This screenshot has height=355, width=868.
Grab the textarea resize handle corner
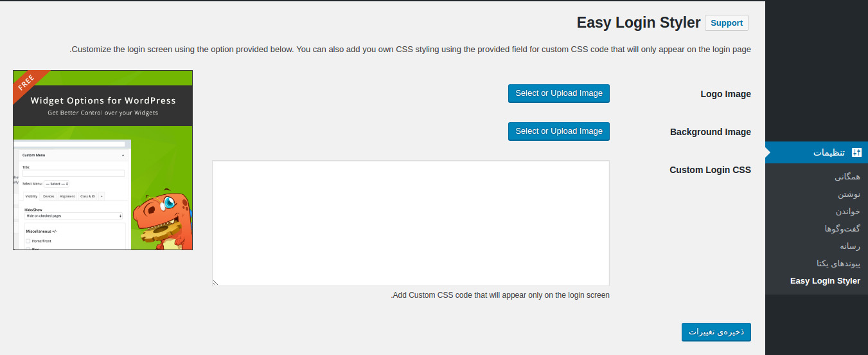point(216,282)
